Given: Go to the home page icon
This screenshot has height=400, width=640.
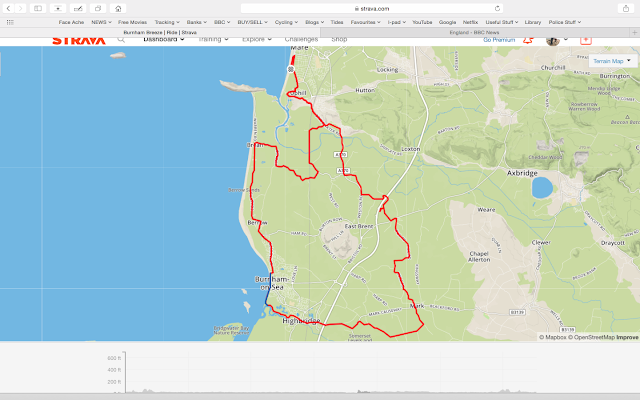Looking at the screenshot, I should click(118, 8).
